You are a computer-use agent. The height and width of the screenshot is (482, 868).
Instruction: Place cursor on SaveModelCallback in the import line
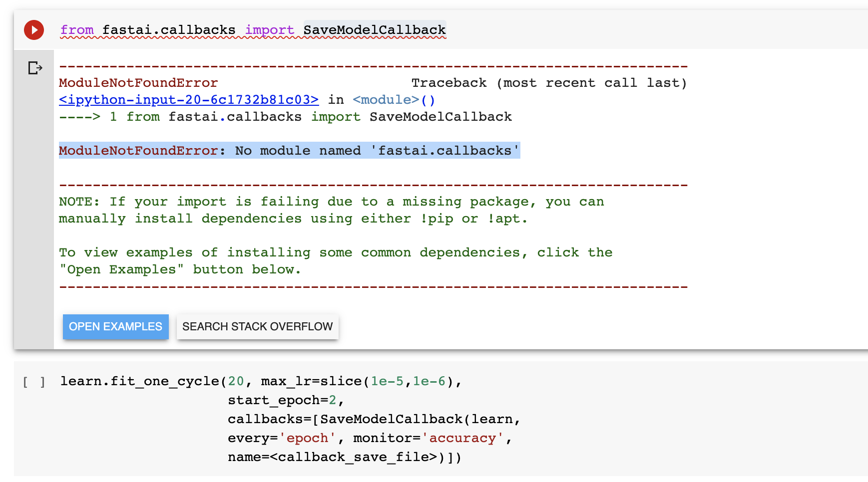point(374,30)
